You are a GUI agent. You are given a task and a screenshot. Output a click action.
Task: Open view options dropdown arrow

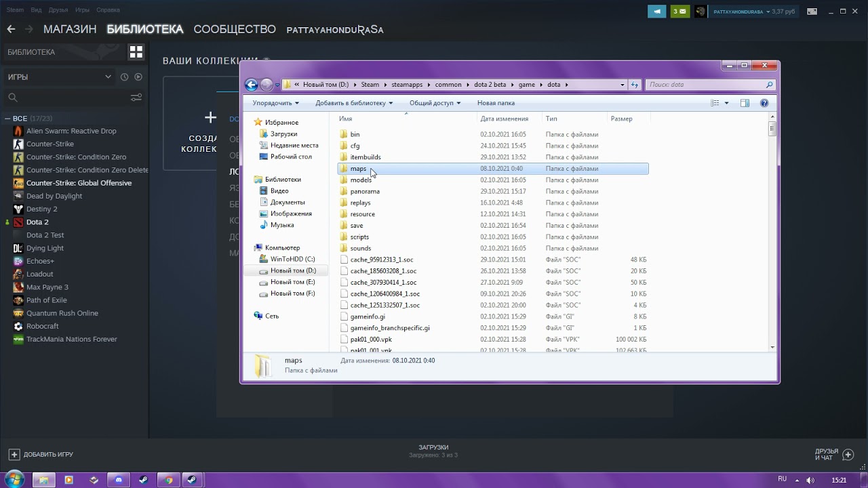[727, 103]
